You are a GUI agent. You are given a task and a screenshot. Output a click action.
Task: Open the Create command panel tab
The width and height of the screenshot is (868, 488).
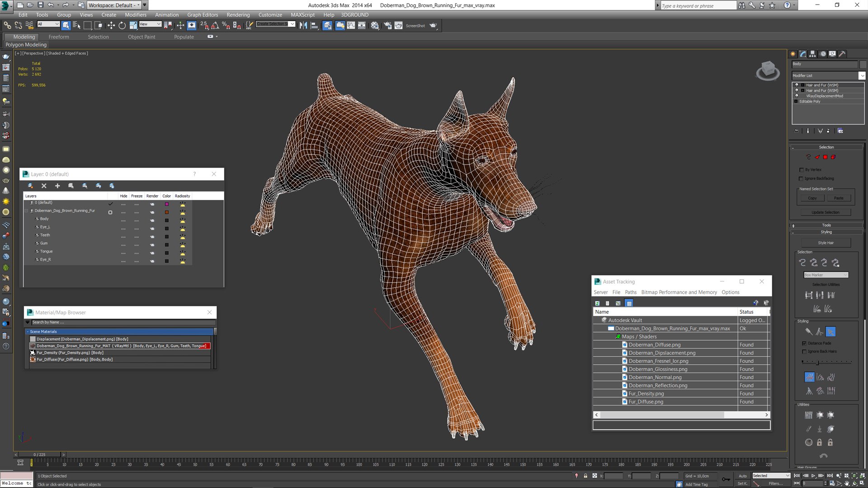[x=793, y=54]
